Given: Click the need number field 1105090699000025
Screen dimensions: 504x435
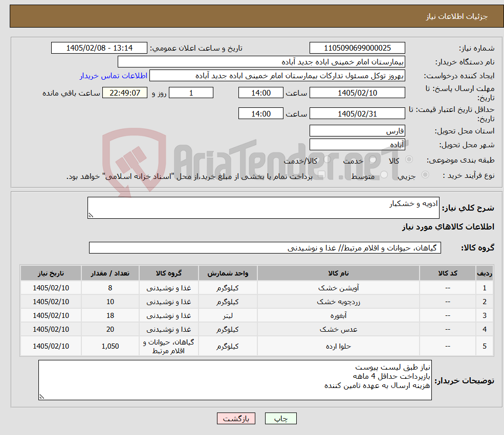Looking at the screenshot, I should (357, 48).
